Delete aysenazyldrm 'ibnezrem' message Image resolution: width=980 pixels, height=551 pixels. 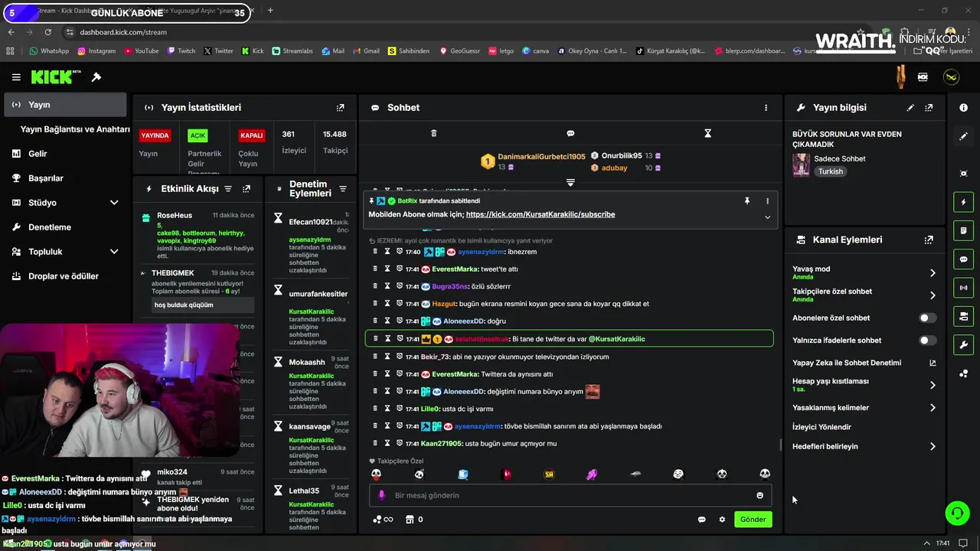[x=375, y=252]
